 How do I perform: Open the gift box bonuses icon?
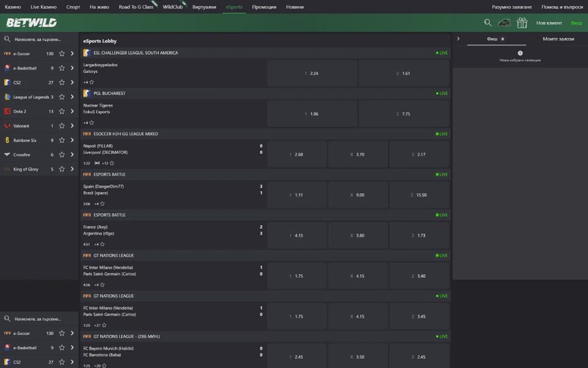pyautogui.click(x=522, y=23)
